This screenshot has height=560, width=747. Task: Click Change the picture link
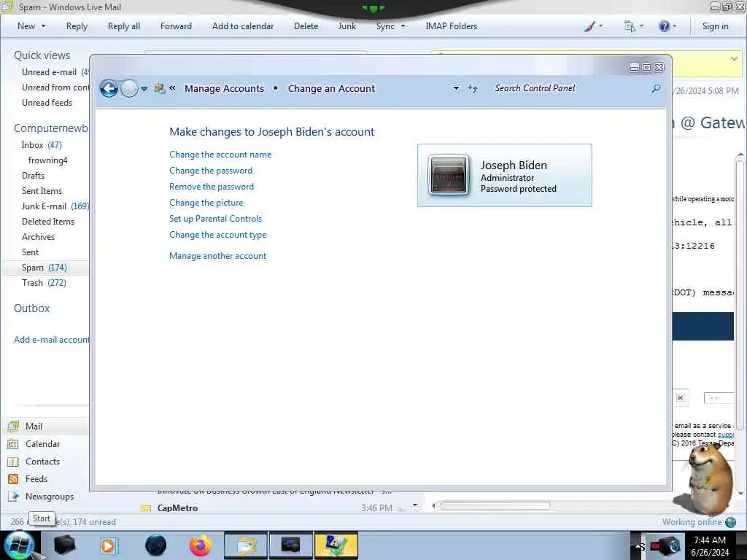[206, 203]
